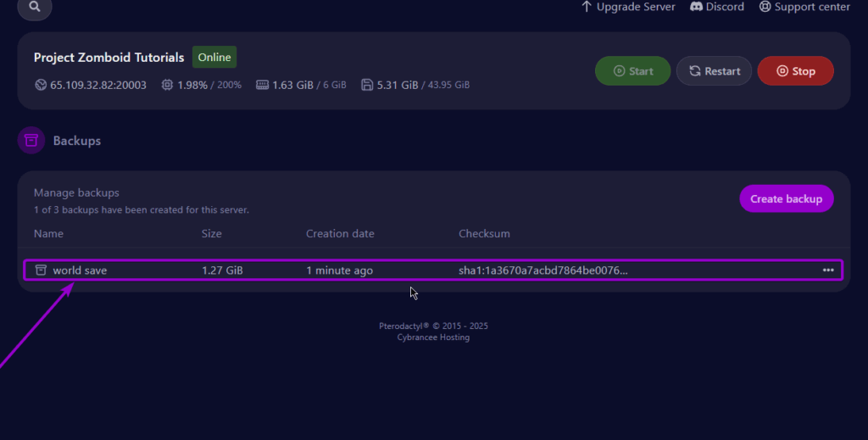Click the Pterodactyl copyright footer text
Screen dimensions: 868x440
[x=433, y=326]
